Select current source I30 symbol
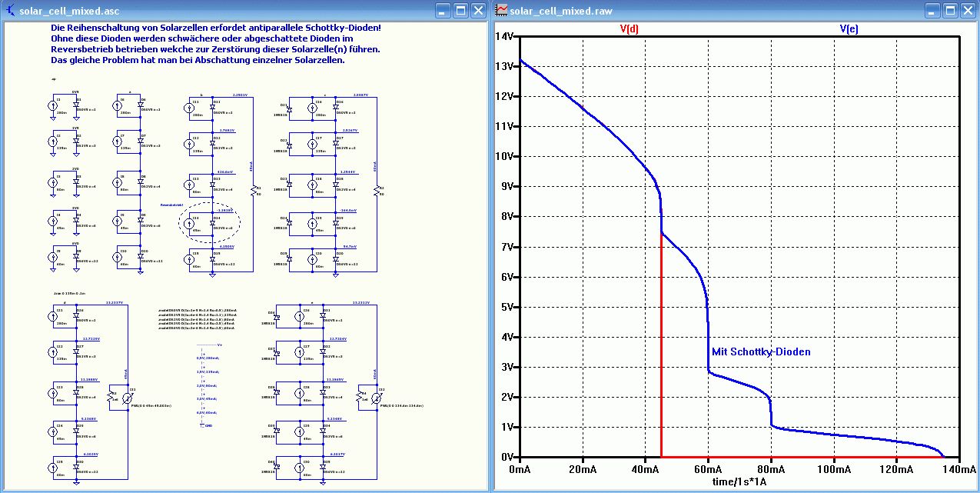Image resolution: width=980 pixels, height=493 pixels. coord(300,469)
